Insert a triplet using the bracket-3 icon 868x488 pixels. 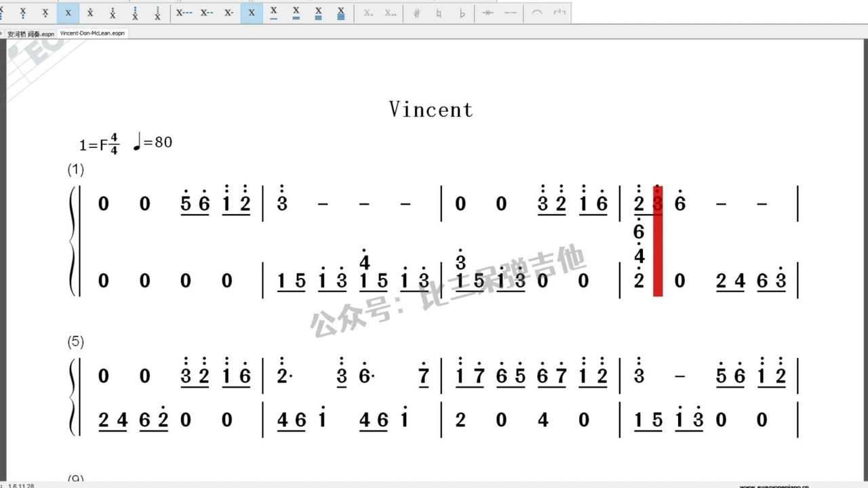point(559,13)
